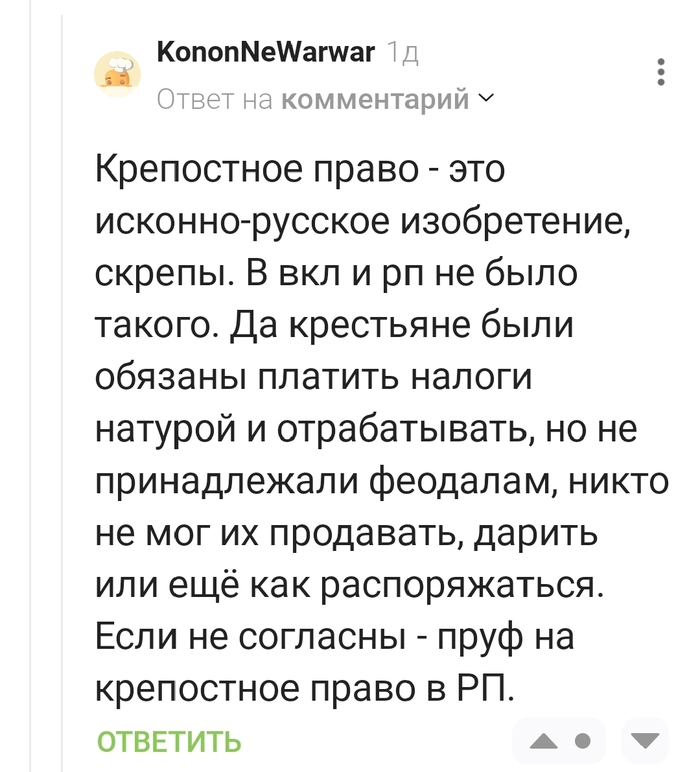The width and height of the screenshot is (700, 772).
Task: Click the '1д' comment timestamp
Action: click(x=403, y=53)
